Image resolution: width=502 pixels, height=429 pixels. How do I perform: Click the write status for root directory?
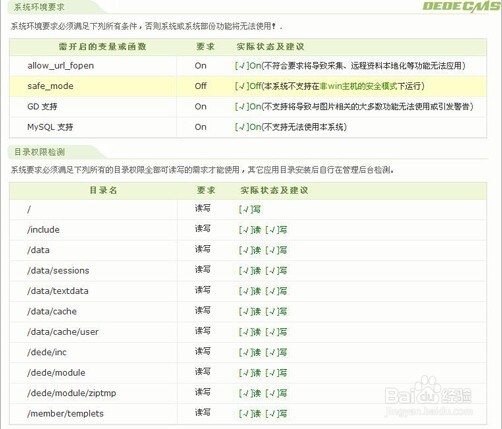pos(250,209)
